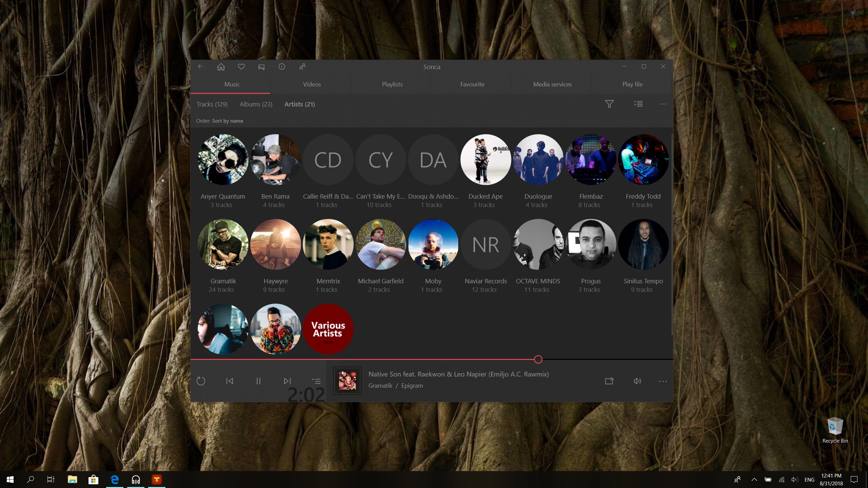Open the Sort by name order dropdown
The height and width of the screenshot is (488, 868).
click(x=228, y=121)
